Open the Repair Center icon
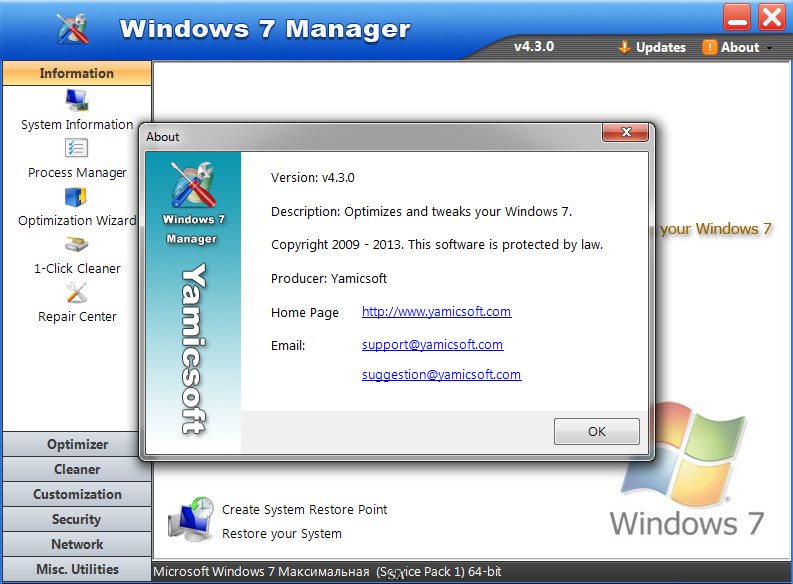The height and width of the screenshot is (584, 793). 76,293
